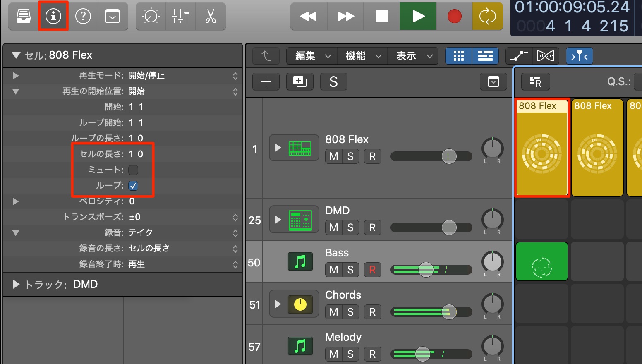
Task: Check the ミュート checkbox
Action: [x=133, y=170]
